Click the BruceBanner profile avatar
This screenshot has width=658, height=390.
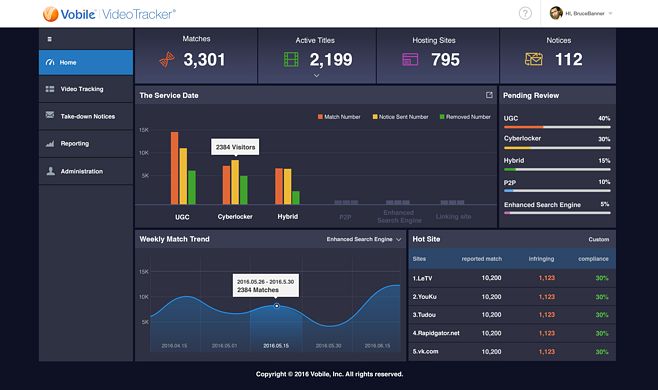pyautogui.click(x=556, y=13)
